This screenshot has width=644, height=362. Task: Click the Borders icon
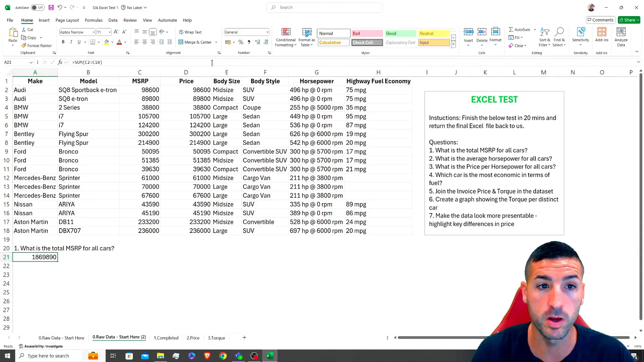[x=93, y=42]
